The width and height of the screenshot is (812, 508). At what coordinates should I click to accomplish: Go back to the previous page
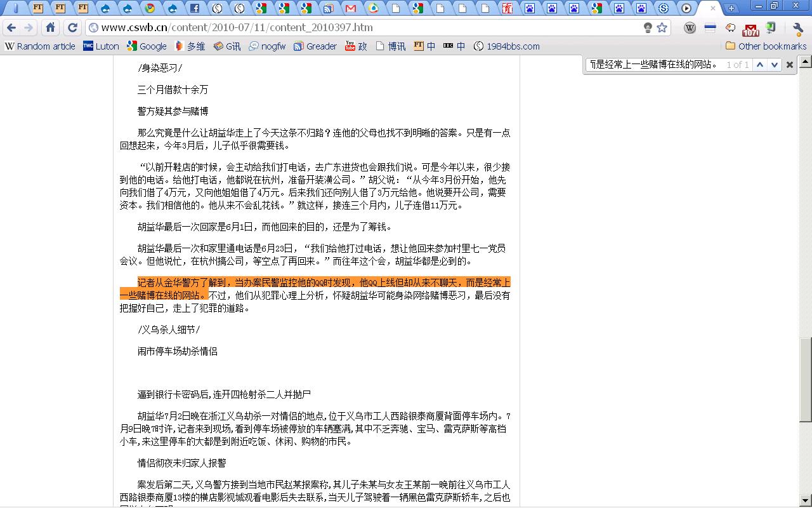pos(11,28)
